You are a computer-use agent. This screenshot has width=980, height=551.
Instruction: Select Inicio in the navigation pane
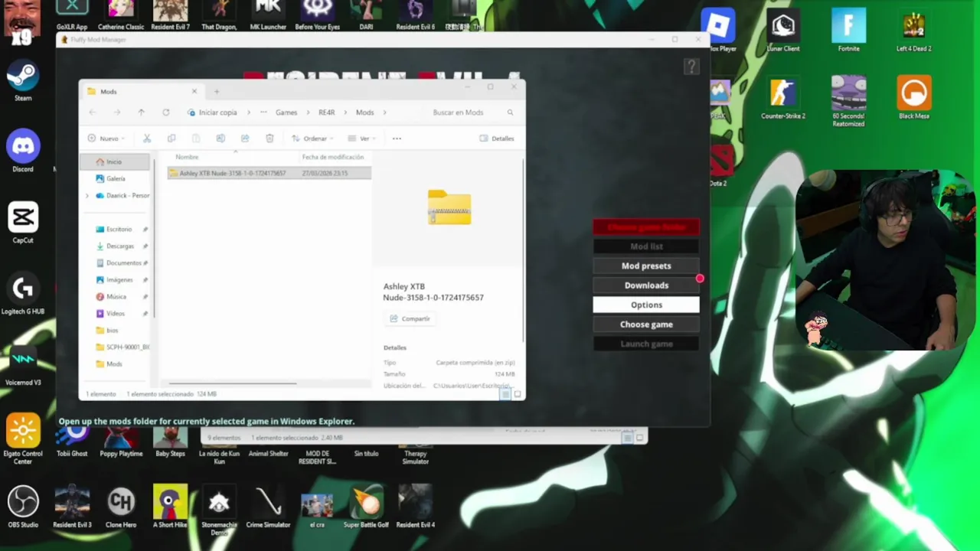click(114, 161)
